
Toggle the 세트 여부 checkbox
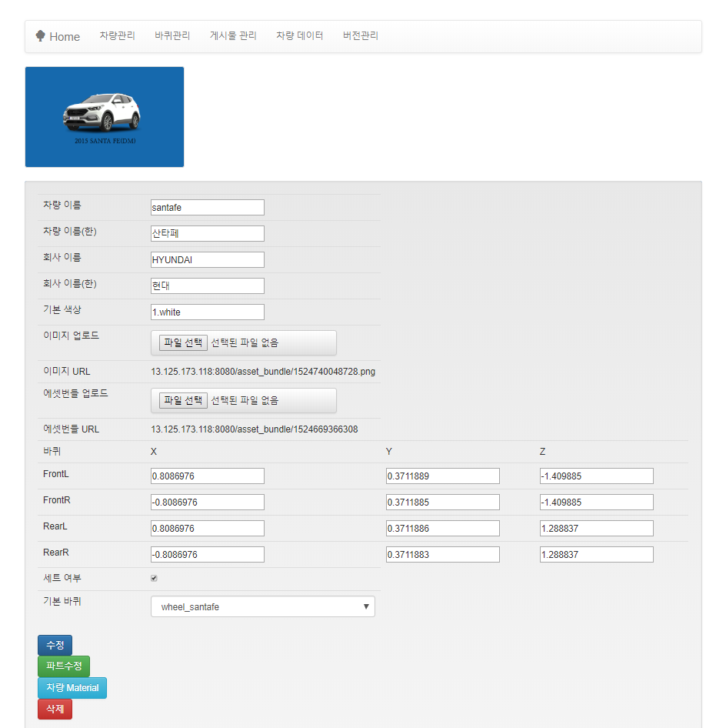(x=154, y=578)
